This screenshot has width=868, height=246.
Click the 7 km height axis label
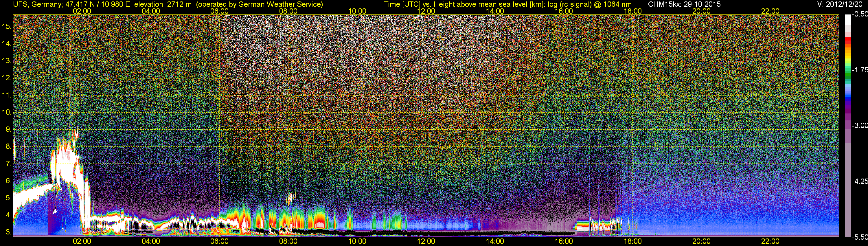pos(8,164)
